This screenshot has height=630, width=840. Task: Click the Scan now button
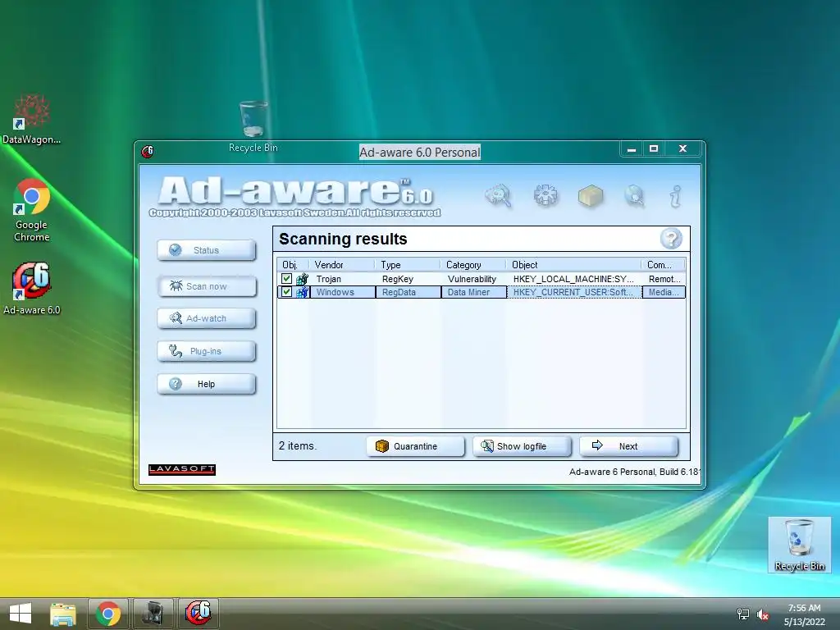[x=207, y=286]
